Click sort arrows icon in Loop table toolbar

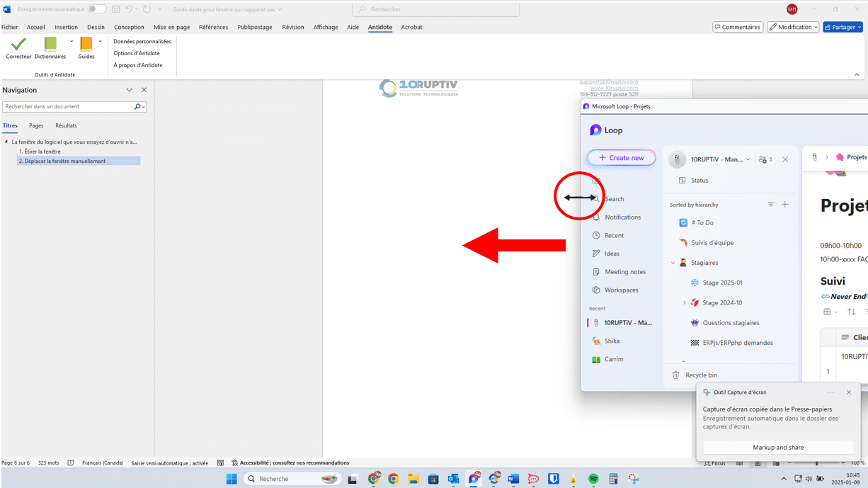(x=851, y=312)
